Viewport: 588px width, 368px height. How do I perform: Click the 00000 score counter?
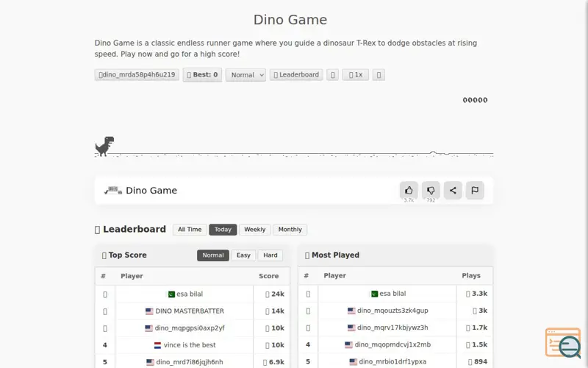(x=475, y=100)
